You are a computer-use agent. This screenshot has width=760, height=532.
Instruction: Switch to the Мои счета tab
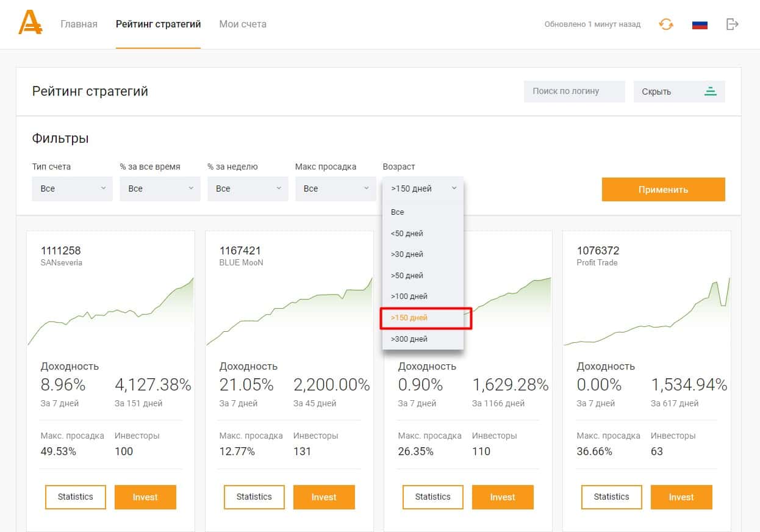[243, 24]
